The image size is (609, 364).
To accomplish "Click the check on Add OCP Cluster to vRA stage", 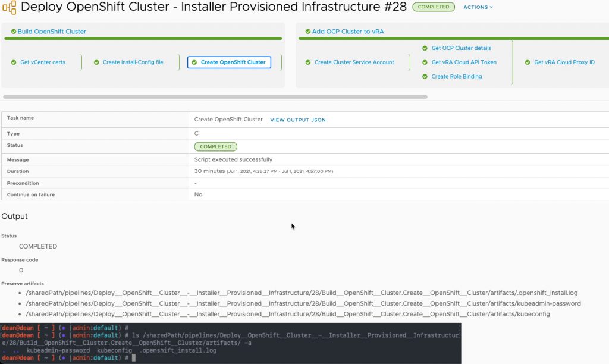I will pos(307,30).
